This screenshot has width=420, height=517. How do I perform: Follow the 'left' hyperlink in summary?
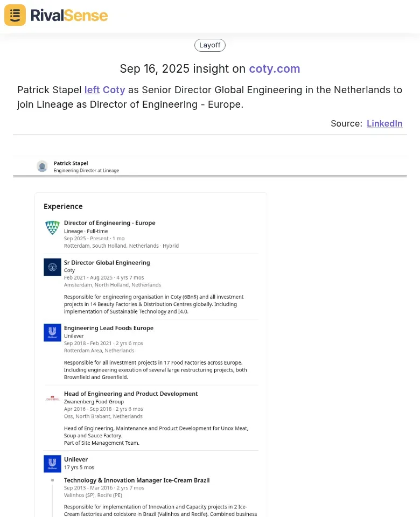[x=92, y=90]
